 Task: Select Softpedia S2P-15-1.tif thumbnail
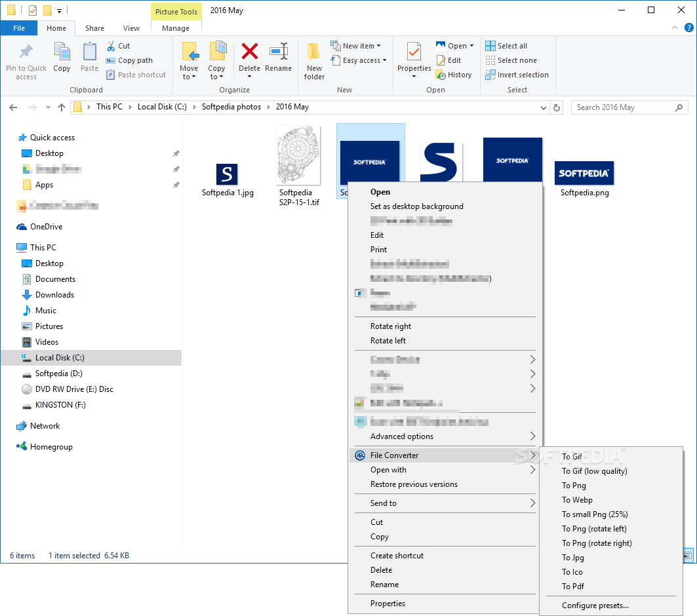pyautogui.click(x=298, y=155)
